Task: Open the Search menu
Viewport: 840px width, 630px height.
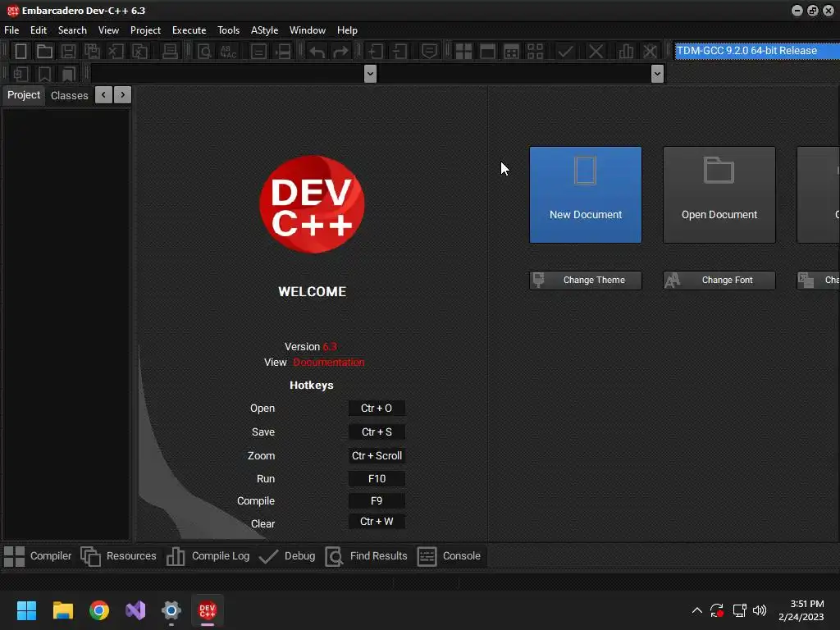Action: 72,30
